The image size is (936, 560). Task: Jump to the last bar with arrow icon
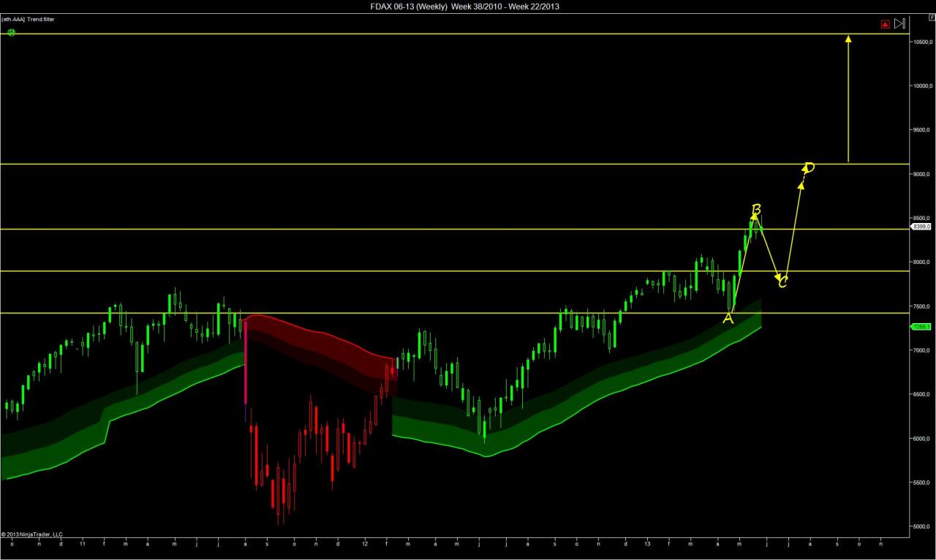coord(899,23)
